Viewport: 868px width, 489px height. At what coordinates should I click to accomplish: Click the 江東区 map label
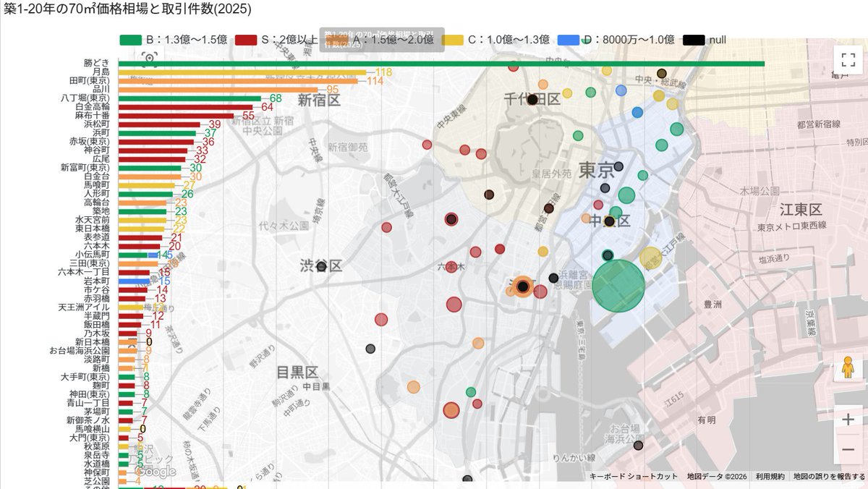point(801,210)
